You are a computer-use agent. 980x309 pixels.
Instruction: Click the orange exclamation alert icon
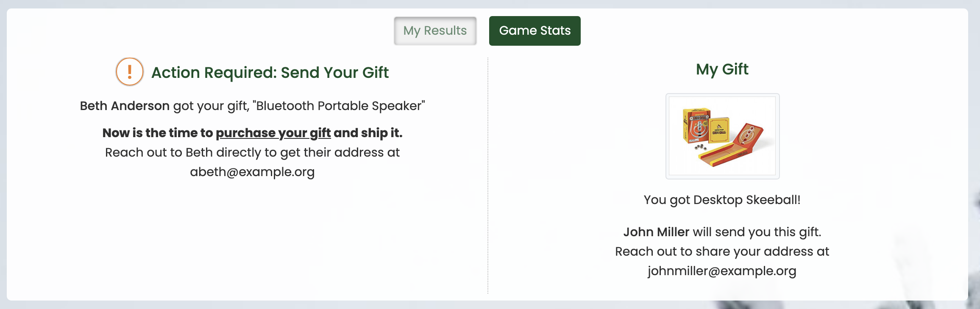coord(130,72)
